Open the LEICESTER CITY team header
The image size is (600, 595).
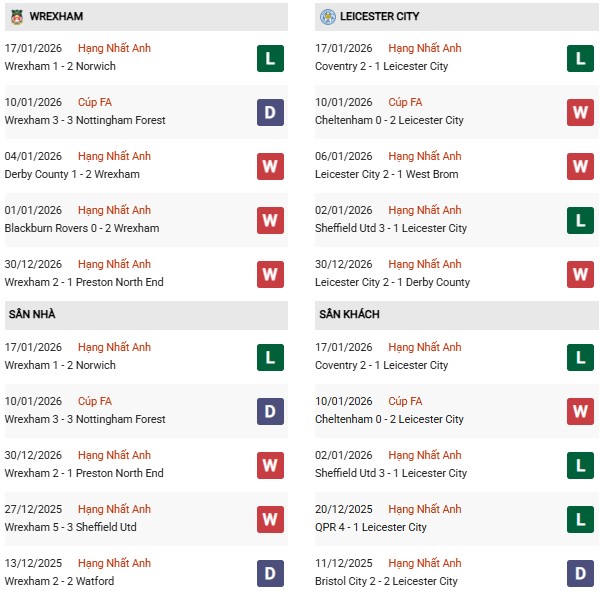379,16
